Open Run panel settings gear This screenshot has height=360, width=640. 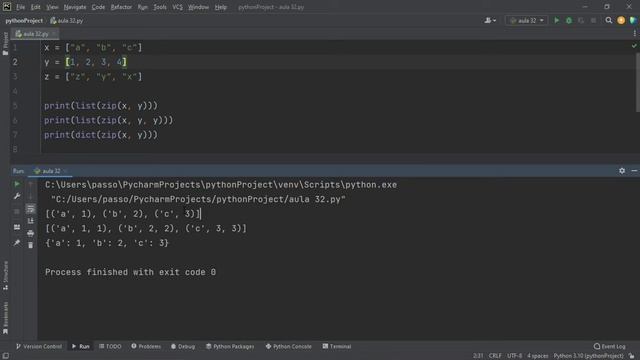(x=622, y=171)
